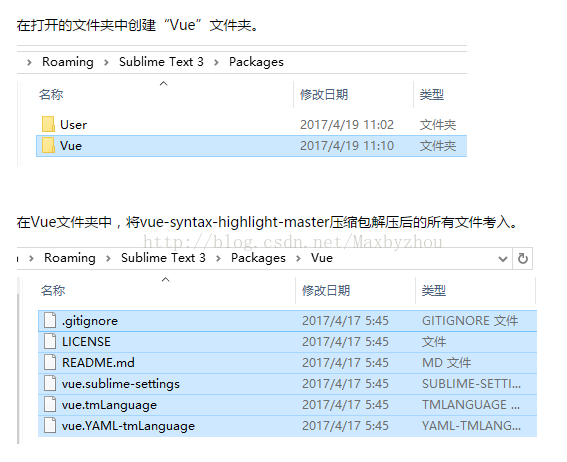
Task: Click the 文件 type cell of LICENSE row
Action: [x=434, y=342]
